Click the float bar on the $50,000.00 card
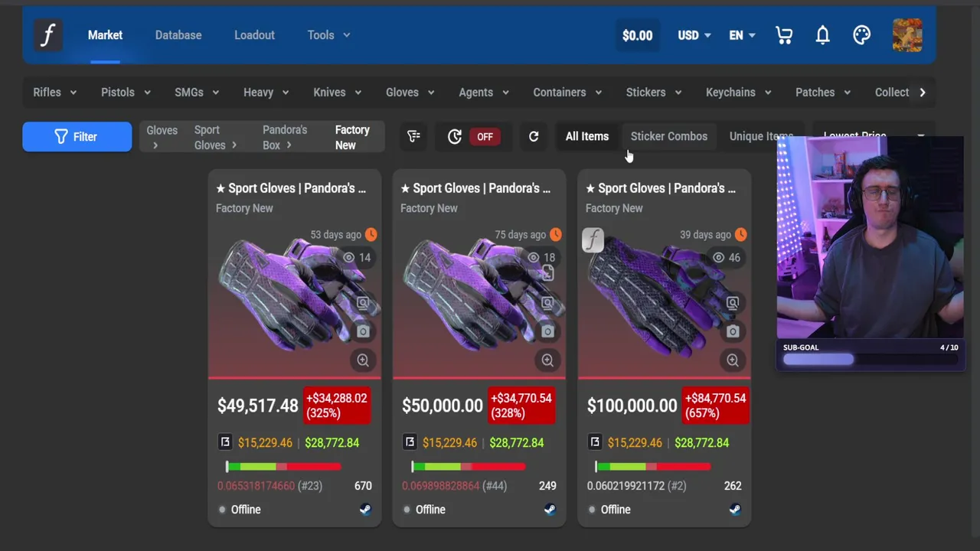This screenshot has height=551, width=980. click(x=468, y=466)
